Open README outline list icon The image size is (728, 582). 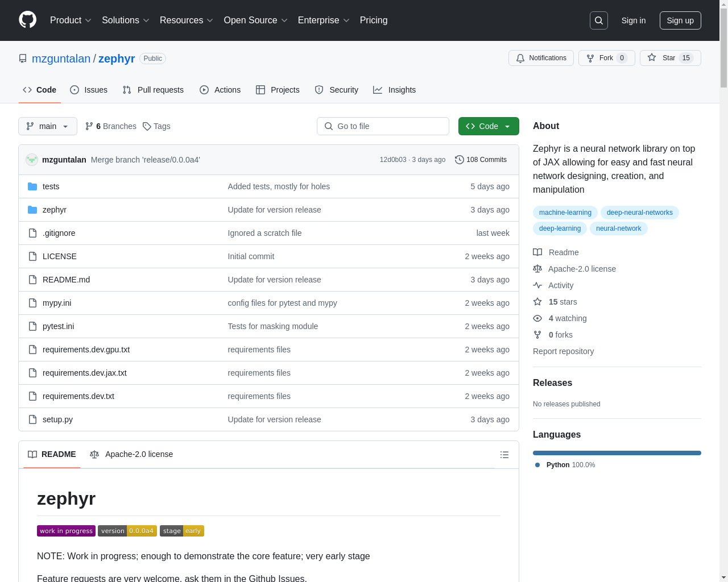pyautogui.click(x=504, y=455)
